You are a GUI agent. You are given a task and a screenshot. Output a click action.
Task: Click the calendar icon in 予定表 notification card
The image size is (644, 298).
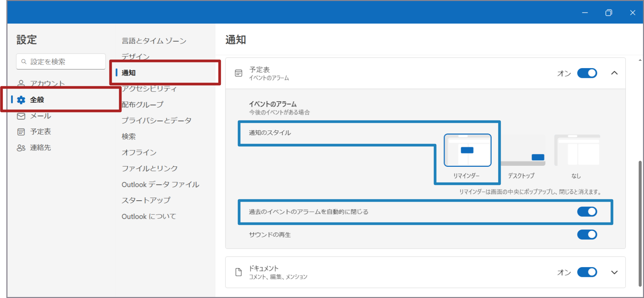(239, 73)
